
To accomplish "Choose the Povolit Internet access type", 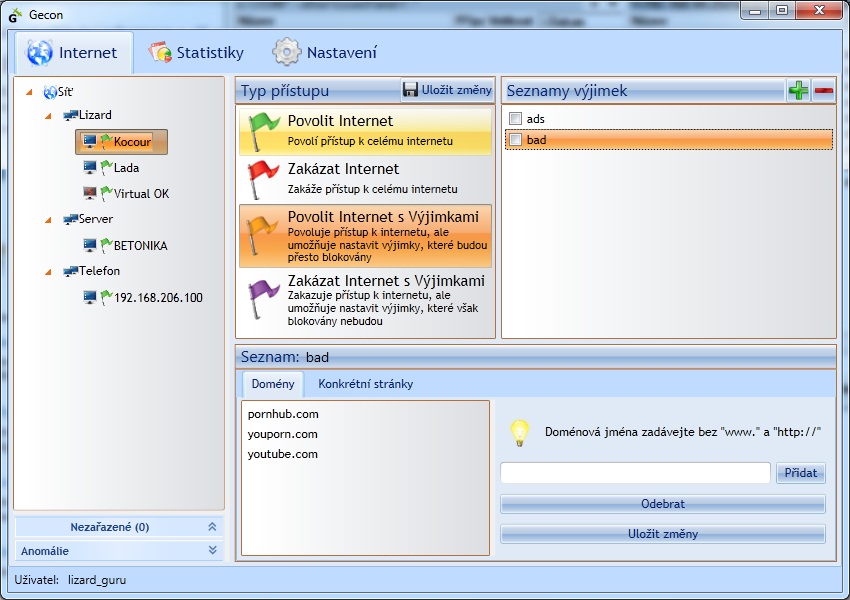I will point(365,131).
